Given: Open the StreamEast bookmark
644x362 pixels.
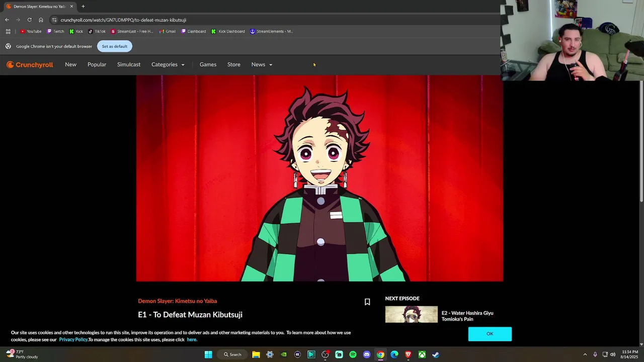Looking at the screenshot, I should point(132,31).
